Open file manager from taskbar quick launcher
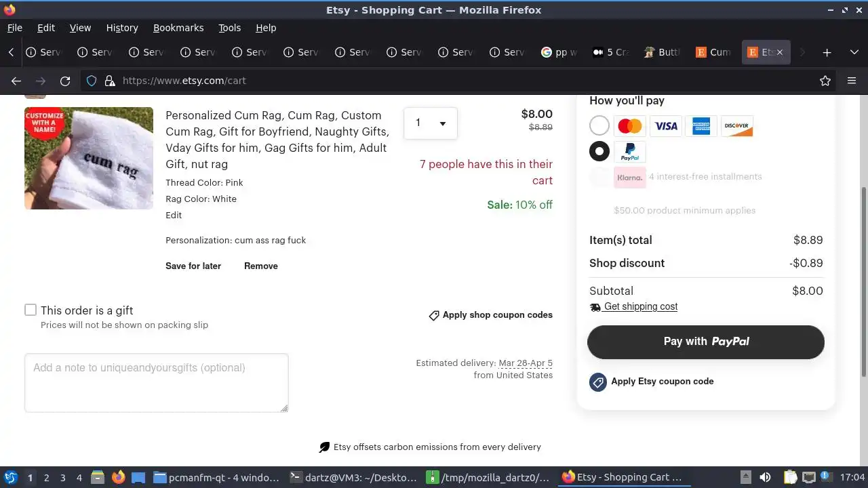Image resolution: width=868 pixels, height=488 pixels. [x=97, y=478]
